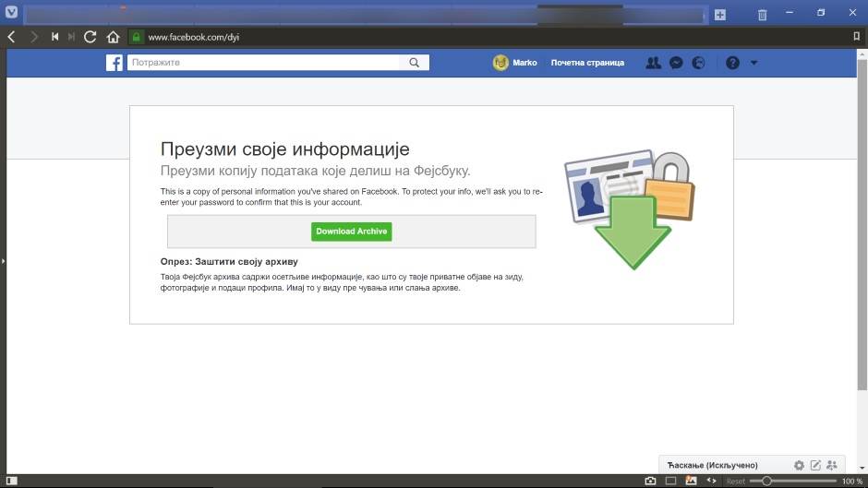
Task: Toggle image loading in status bar
Action: 691,481
